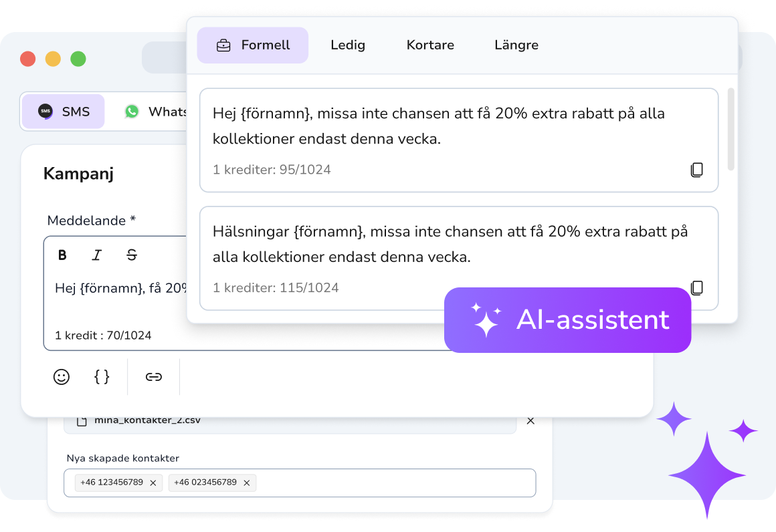Open the WhatsApp channel tab

155,111
